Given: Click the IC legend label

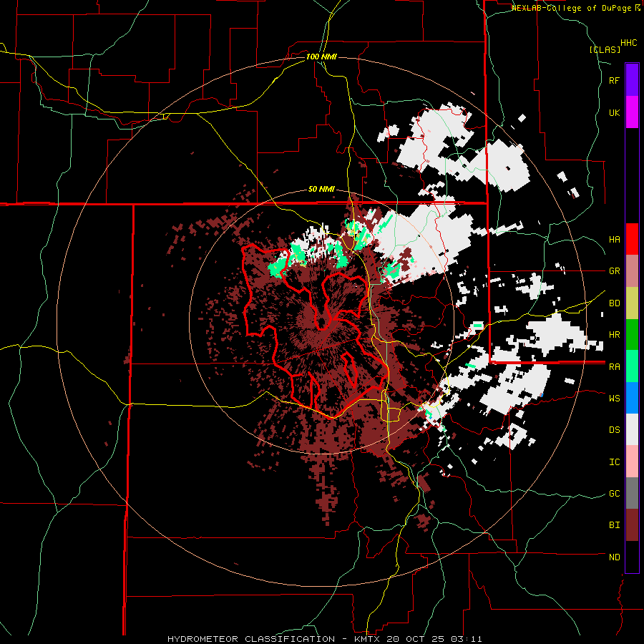Looking at the screenshot, I should (614, 462).
